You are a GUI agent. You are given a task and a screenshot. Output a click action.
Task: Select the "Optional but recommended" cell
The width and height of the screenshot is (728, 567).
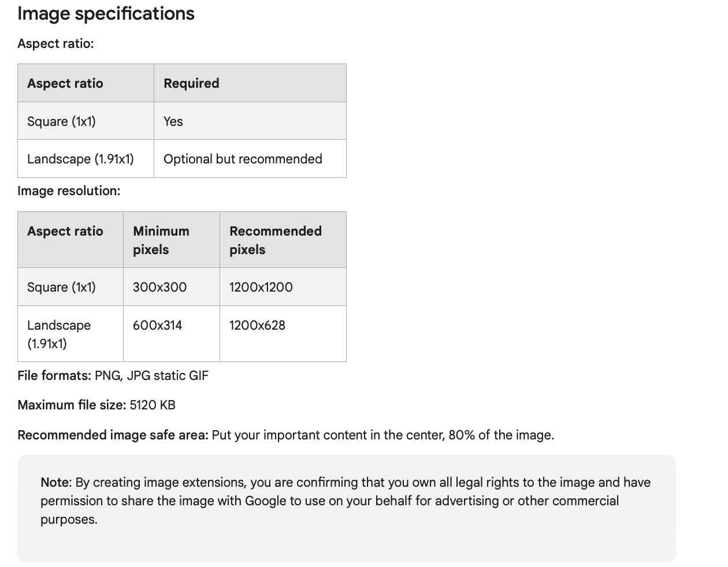(243, 159)
